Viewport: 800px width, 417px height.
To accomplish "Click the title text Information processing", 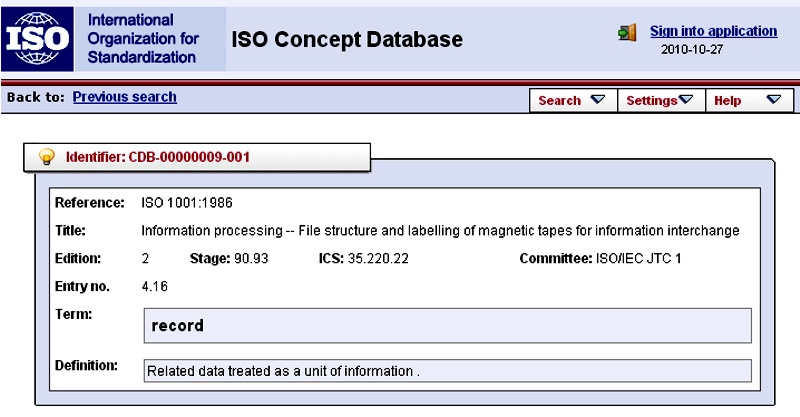I will pyautogui.click(x=440, y=231).
